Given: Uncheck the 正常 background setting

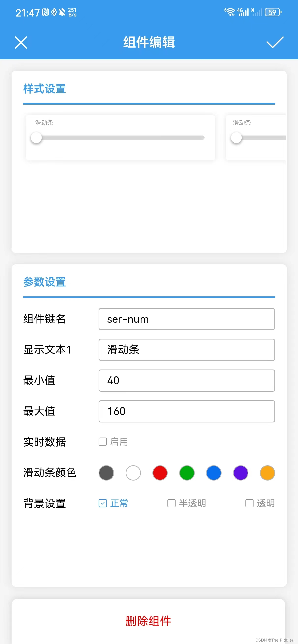Looking at the screenshot, I should pyautogui.click(x=103, y=503).
